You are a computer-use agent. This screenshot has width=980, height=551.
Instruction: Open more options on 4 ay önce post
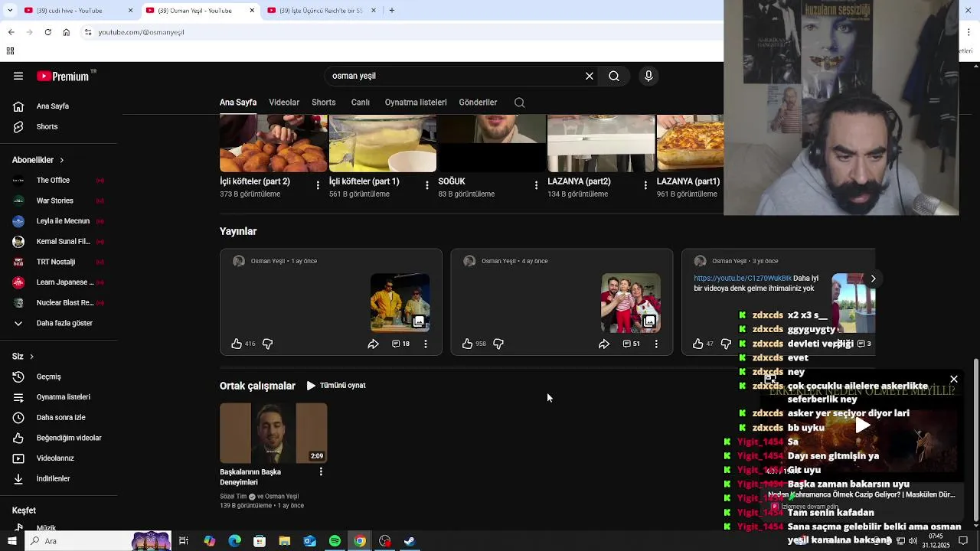point(656,344)
